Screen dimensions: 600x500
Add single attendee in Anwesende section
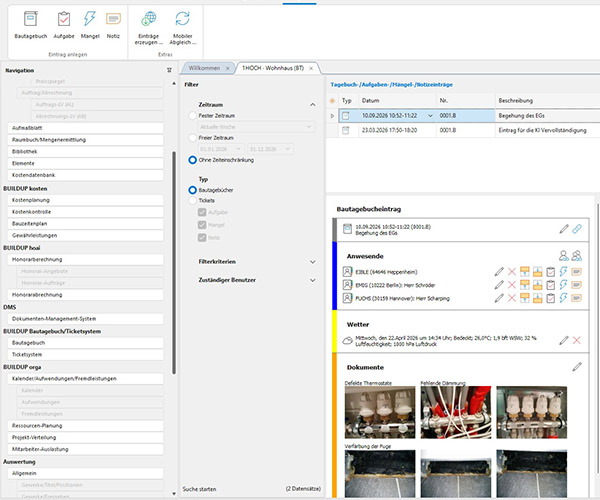[x=563, y=255]
